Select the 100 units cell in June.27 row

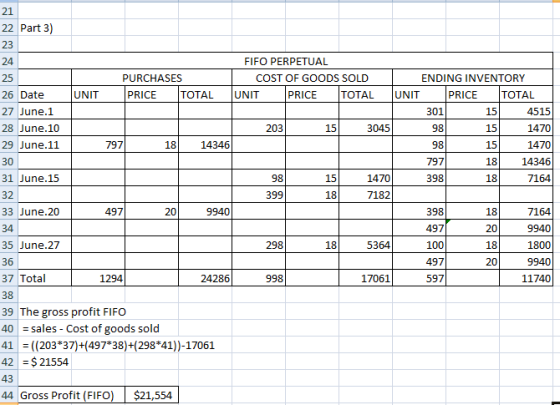coord(419,245)
